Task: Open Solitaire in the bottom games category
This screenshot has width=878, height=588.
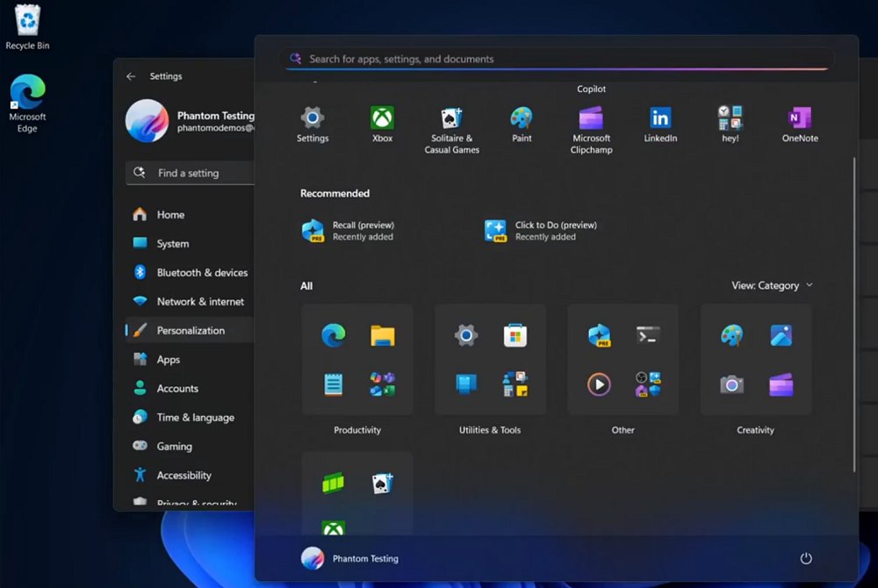Action: 383,483
